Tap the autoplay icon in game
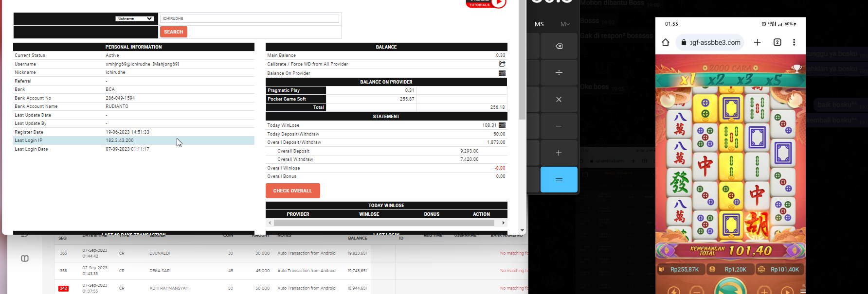The height and width of the screenshot is (294, 868). tap(787, 291)
